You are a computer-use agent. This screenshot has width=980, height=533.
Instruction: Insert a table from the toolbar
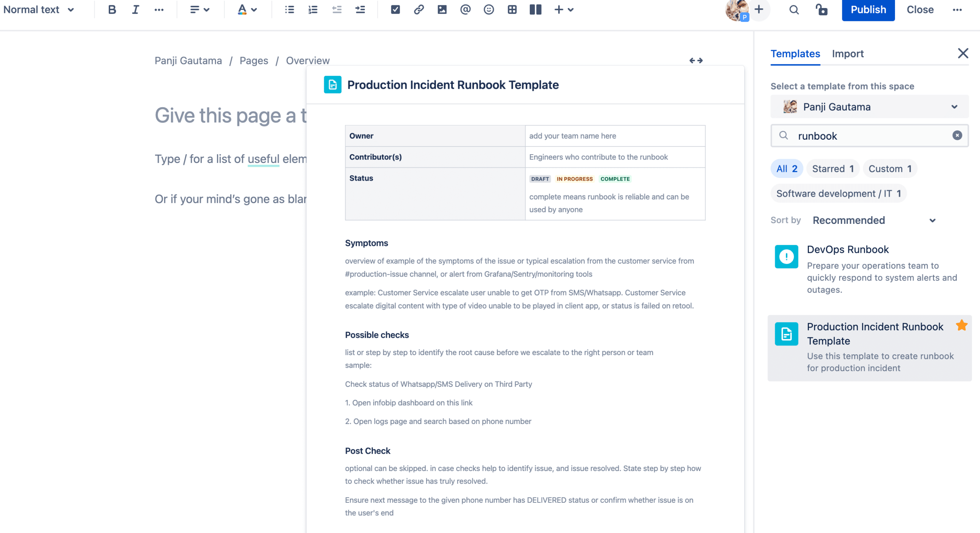[512, 10]
